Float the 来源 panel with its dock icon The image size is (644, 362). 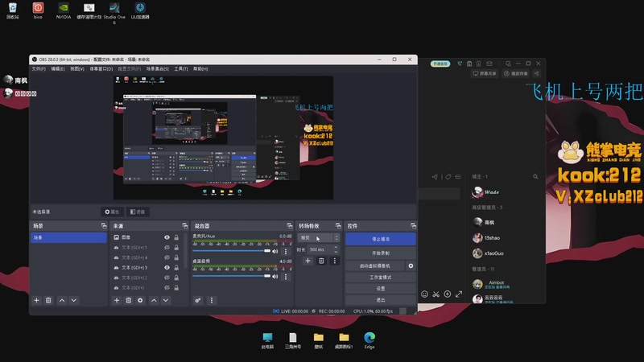[185, 226]
